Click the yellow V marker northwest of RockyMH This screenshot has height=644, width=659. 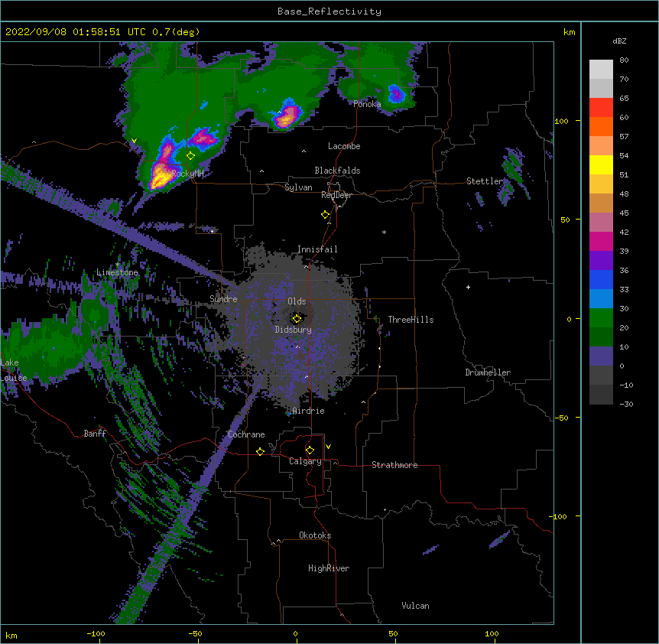[134, 141]
